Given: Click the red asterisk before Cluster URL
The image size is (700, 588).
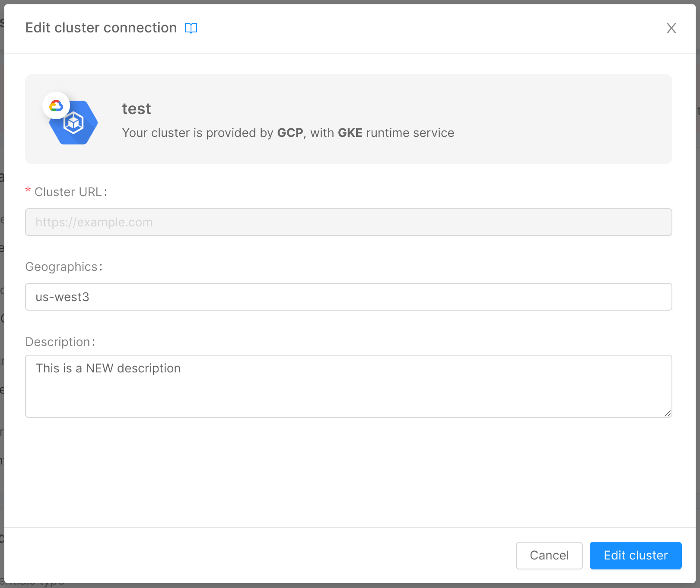Looking at the screenshot, I should pos(28,190).
